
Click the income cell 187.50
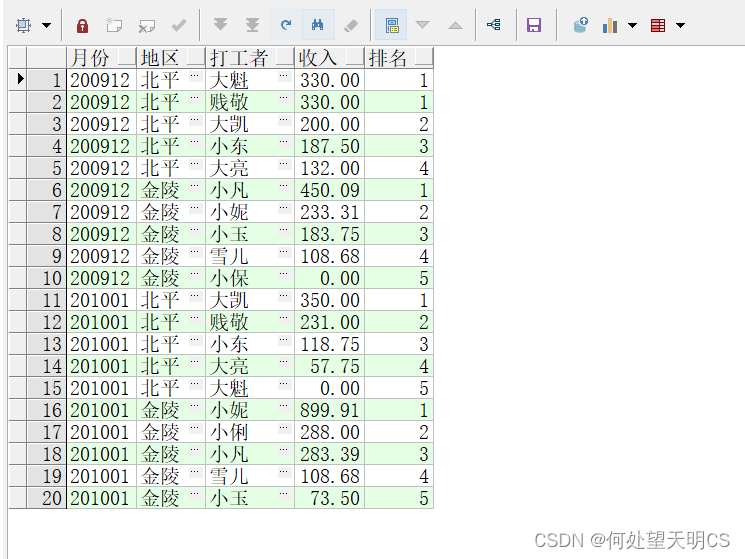tap(329, 146)
